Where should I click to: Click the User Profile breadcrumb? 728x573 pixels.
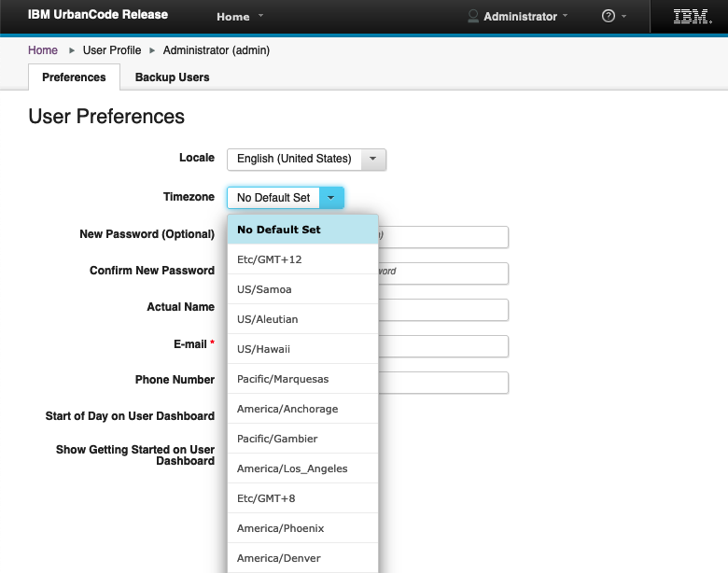112,50
